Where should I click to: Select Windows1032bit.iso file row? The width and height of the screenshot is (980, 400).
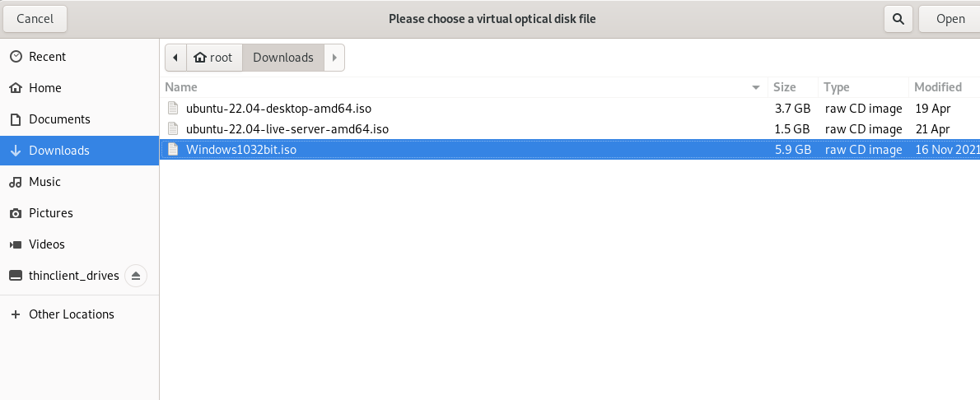click(x=570, y=150)
